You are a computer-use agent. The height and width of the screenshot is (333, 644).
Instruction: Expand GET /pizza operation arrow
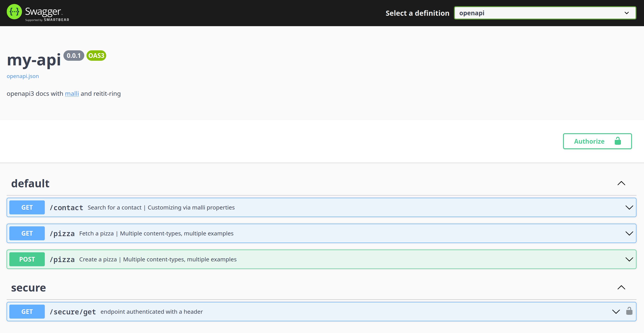(629, 233)
